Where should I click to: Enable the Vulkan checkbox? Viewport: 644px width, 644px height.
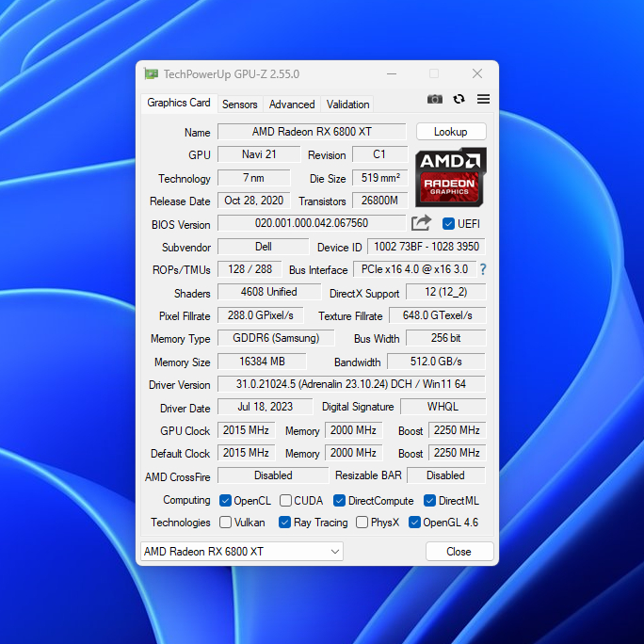(225, 523)
